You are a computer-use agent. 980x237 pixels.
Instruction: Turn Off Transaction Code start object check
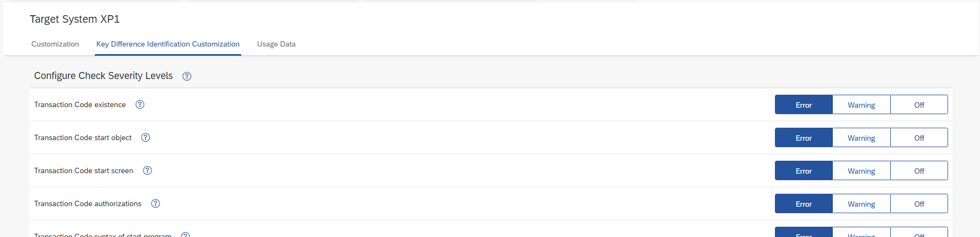point(919,138)
